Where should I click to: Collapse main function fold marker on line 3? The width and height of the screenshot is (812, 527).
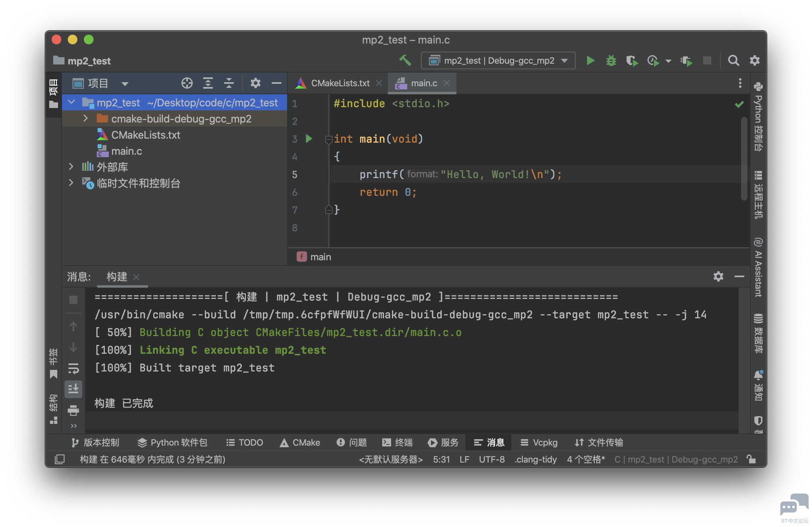click(329, 139)
